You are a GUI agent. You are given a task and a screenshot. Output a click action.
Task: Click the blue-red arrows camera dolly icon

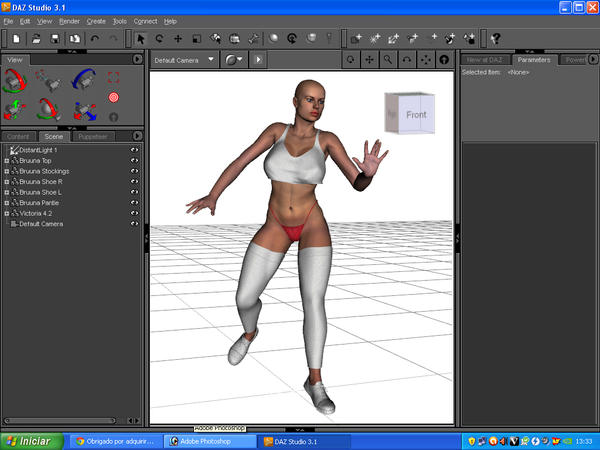pos(85,111)
